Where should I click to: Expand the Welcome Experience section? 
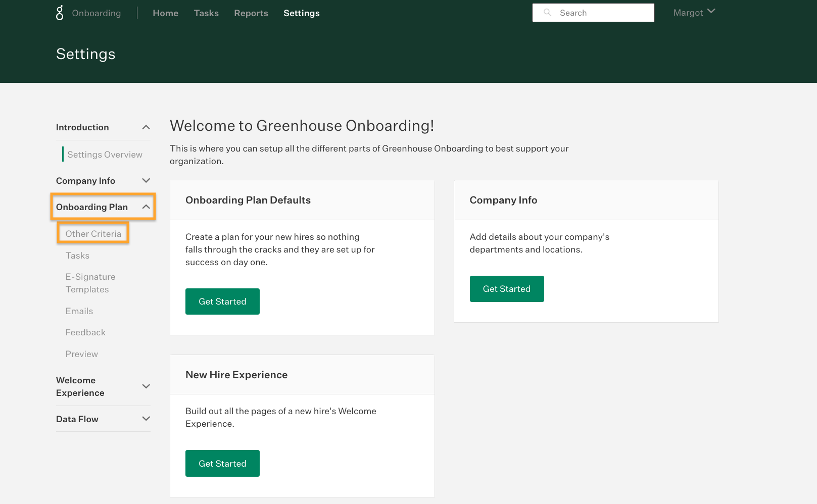[103, 386]
